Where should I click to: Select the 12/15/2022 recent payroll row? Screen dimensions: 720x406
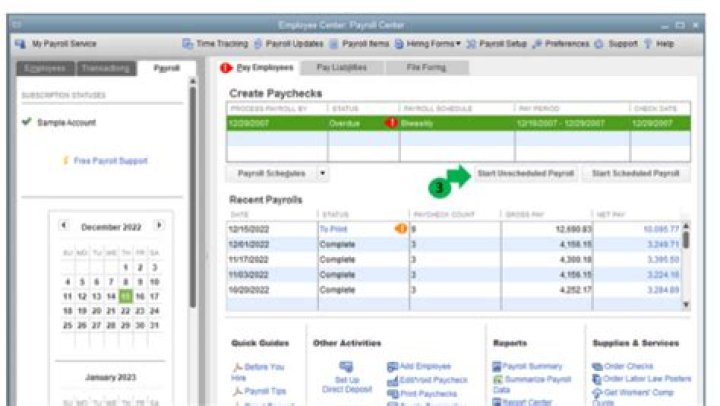pyautogui.click(x=455, y=229)
